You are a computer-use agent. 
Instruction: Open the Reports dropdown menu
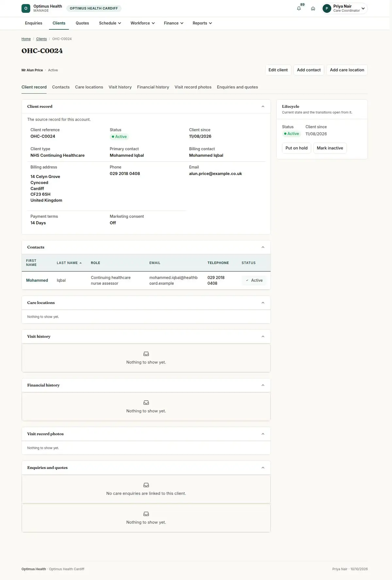click(202, 23)
